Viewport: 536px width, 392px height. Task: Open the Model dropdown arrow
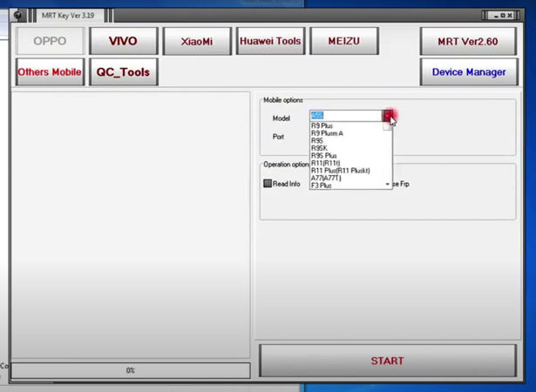coord(388,116)
